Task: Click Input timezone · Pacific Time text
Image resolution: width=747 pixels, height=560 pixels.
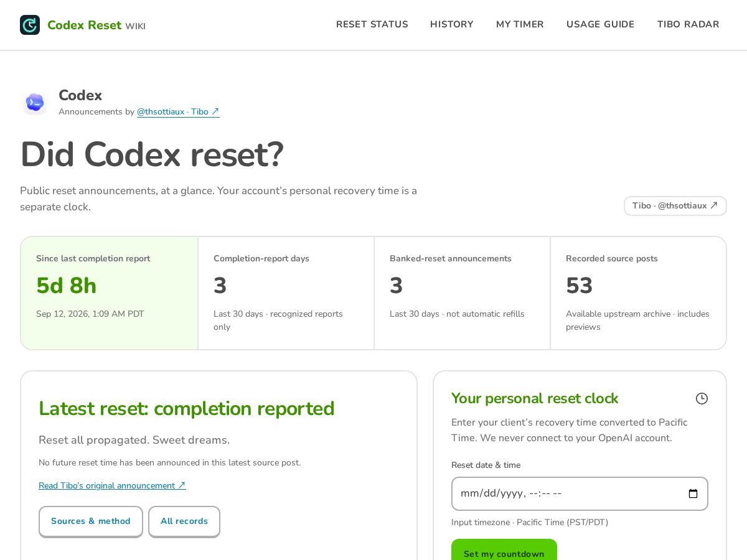Action: pyautogui.click(x=530, y=523)
